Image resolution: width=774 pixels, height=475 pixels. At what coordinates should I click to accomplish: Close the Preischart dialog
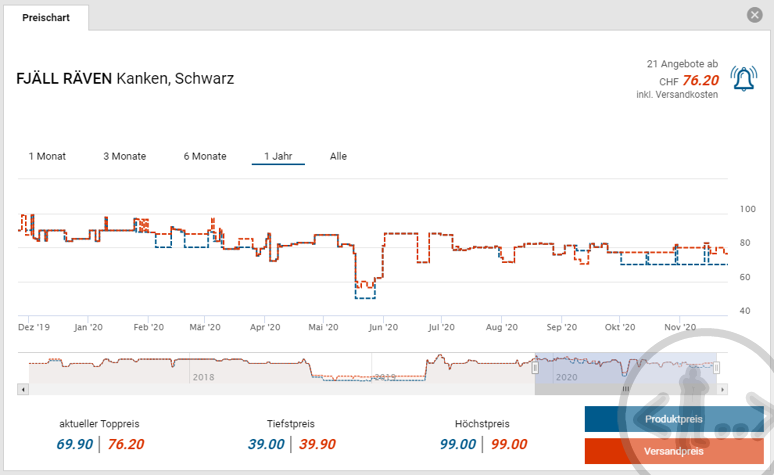(754, 14)
